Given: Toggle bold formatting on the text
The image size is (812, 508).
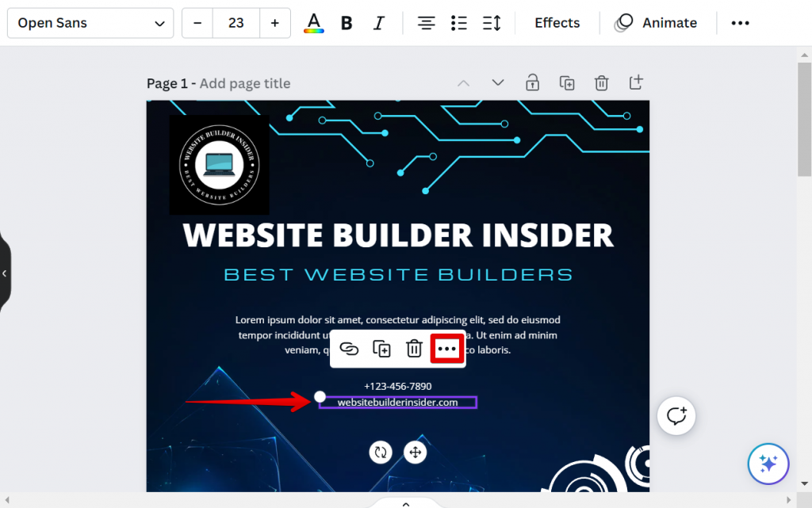Looking at the screenshot, I should pos(347,23).
